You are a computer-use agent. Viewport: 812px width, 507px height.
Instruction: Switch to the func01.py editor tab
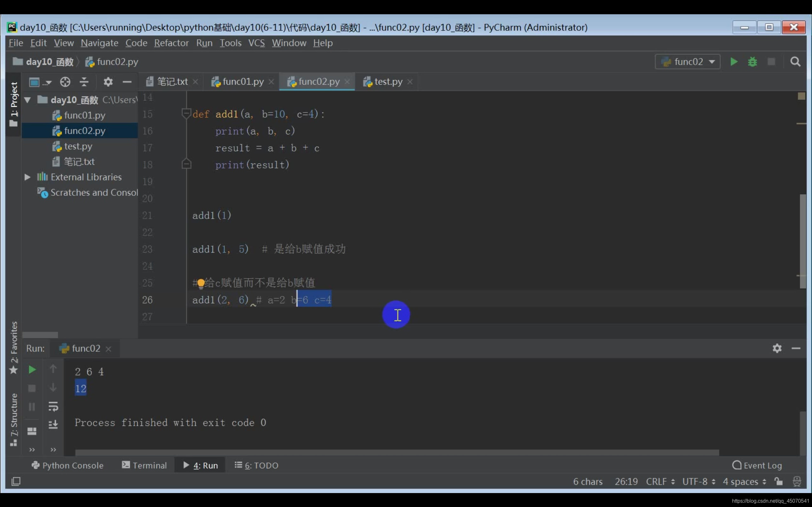click(x=243, y=81)
